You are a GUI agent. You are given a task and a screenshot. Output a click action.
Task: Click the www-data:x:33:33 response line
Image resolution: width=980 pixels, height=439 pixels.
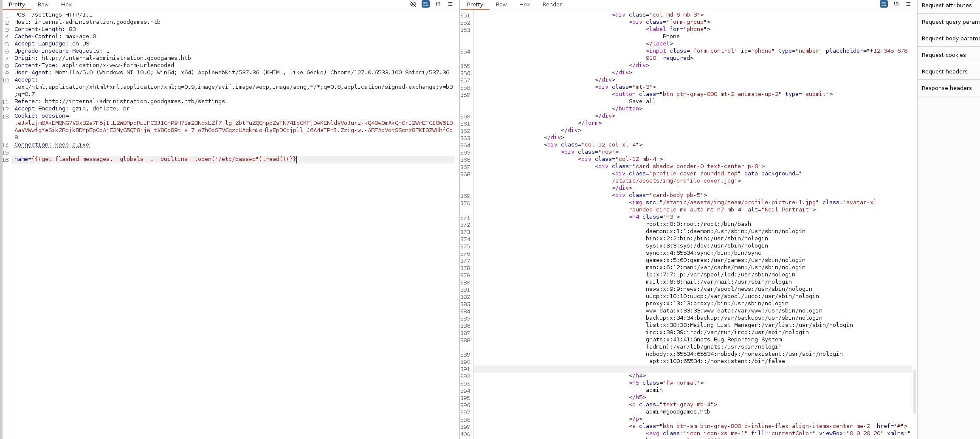pyautogui.click(x=734, y=311)
